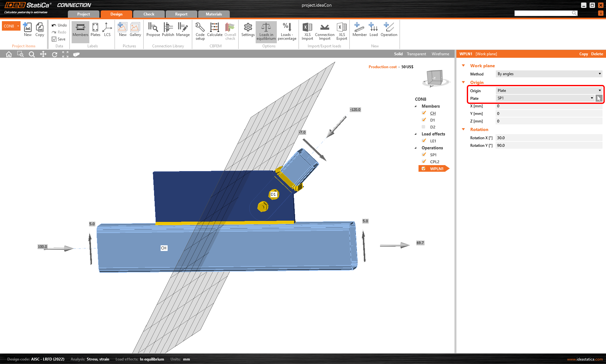Open the Materials tab
Viewport: 606px width, 364px height.
pos(214,14)
